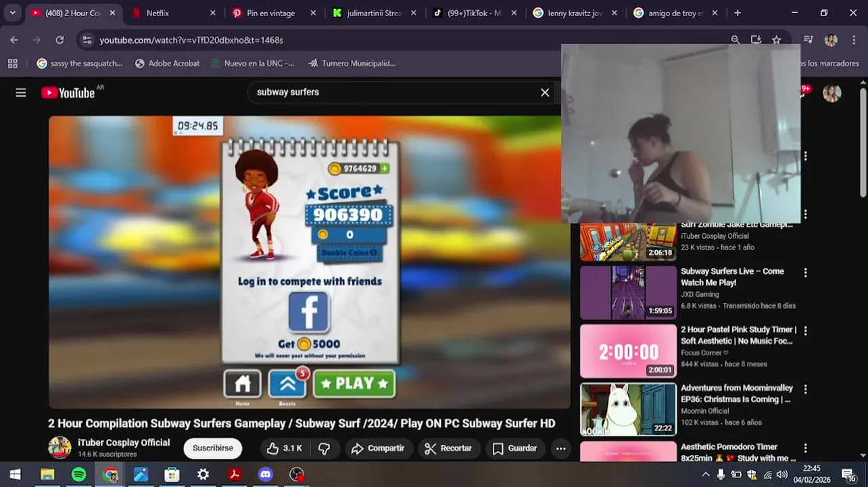The image size is (868, 487).
Task: Click the "Adventures from Moominvalley" video title
Action: click(737, 394)
